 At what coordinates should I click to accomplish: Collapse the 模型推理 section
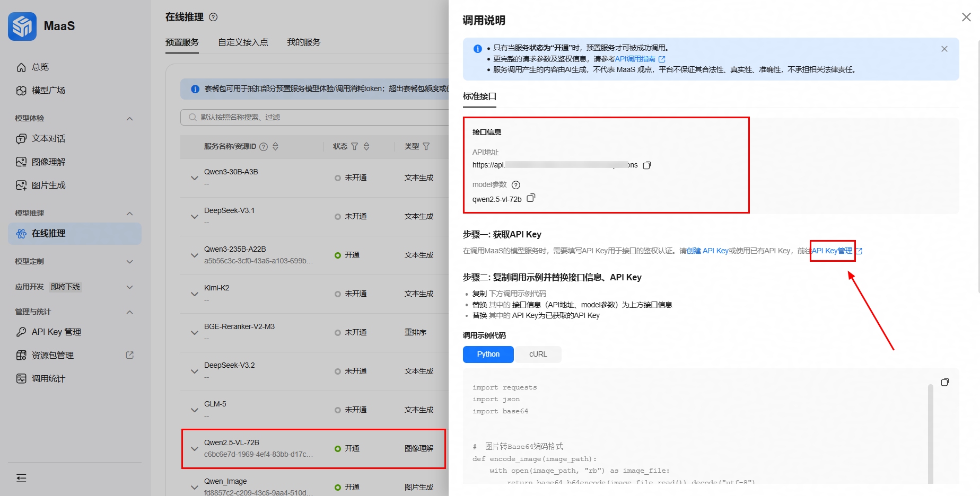click(129, 214)
